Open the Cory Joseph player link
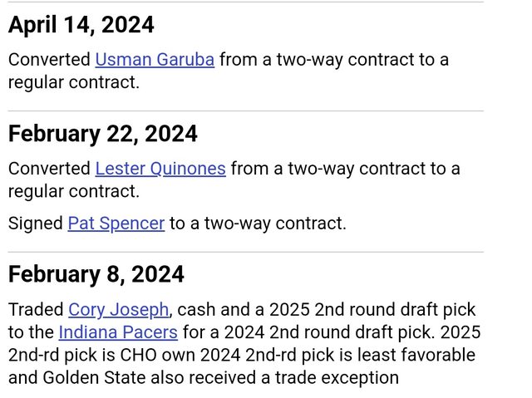Image resolution: width=532 pixels, height=398 pixels. coord(119,310)
